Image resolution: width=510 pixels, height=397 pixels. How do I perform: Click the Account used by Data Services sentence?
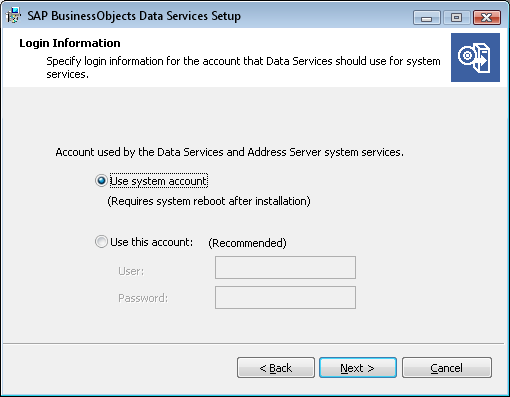tap(229, 152)
